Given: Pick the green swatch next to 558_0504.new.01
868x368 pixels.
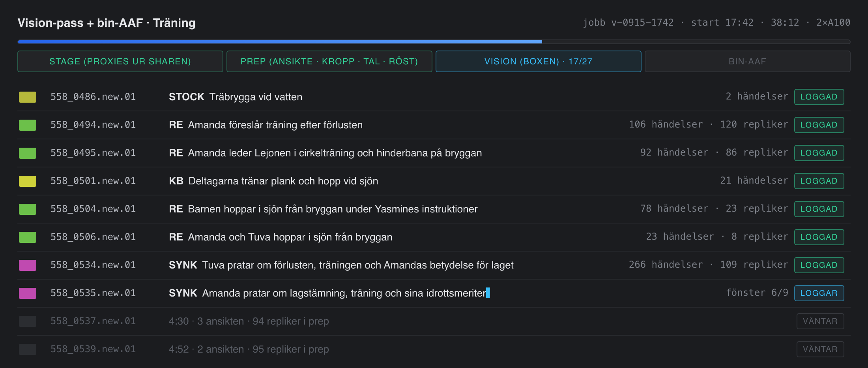Looking at the screenshot, I should click(x=28, y=209).
